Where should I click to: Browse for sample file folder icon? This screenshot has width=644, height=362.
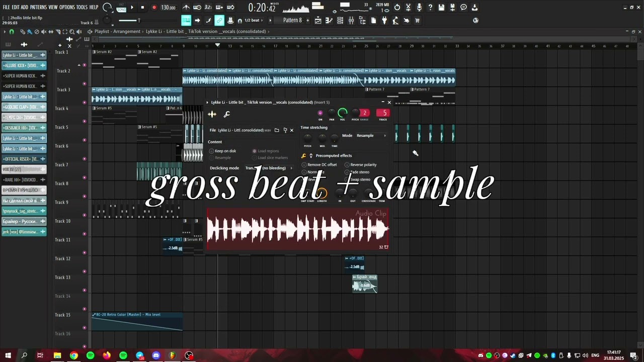tap(277, 130)
